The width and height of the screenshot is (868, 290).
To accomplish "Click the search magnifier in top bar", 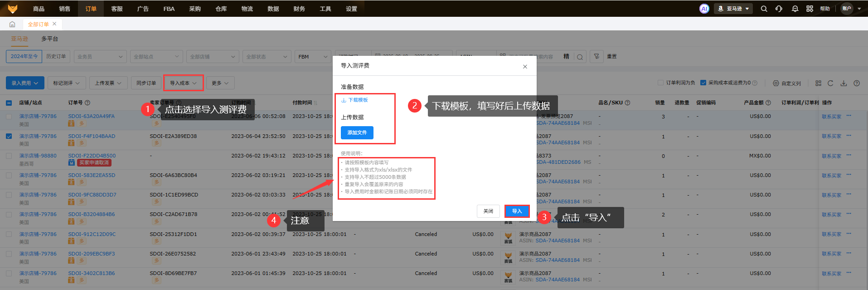I will coord(764,9).
